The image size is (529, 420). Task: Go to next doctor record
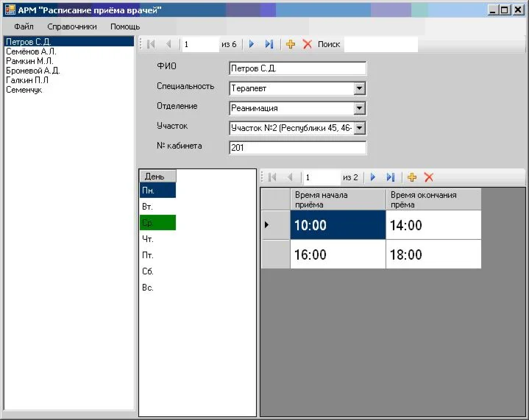pyautogui.click(x=252, y=44)
